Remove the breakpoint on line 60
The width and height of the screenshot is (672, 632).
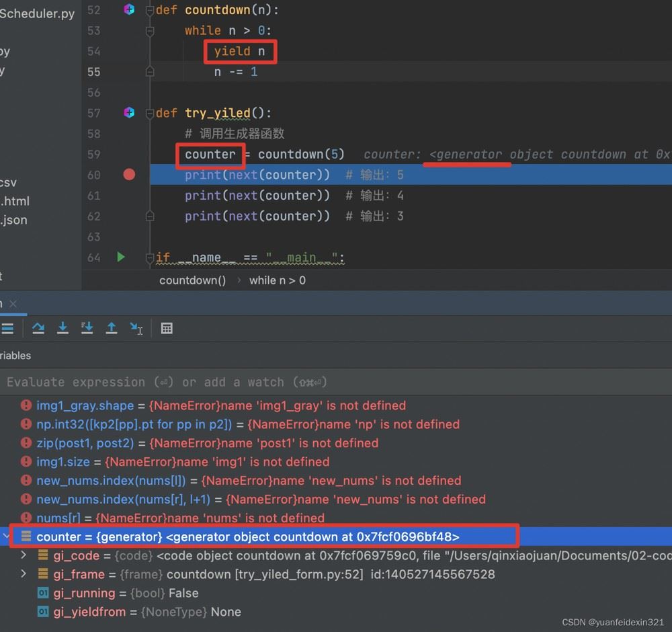129,175
